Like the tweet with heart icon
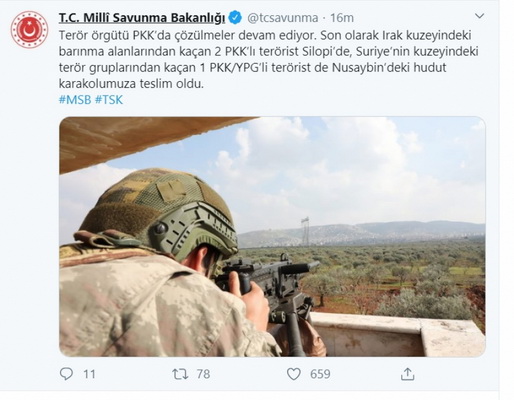The width and height of the screenshot is (514, 400). [x=294, y=374]
